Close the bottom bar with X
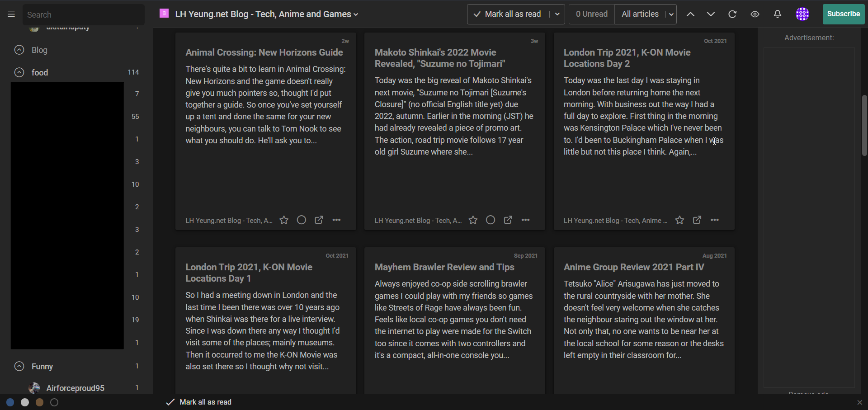Screen dimensions: 868x410 click(x=859, y=402)
